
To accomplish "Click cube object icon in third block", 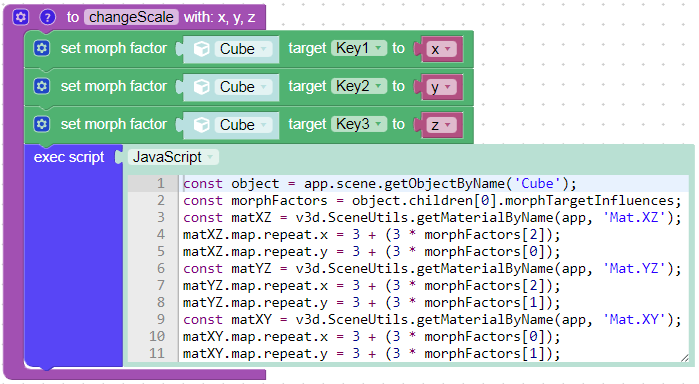I will pos(201,124).
